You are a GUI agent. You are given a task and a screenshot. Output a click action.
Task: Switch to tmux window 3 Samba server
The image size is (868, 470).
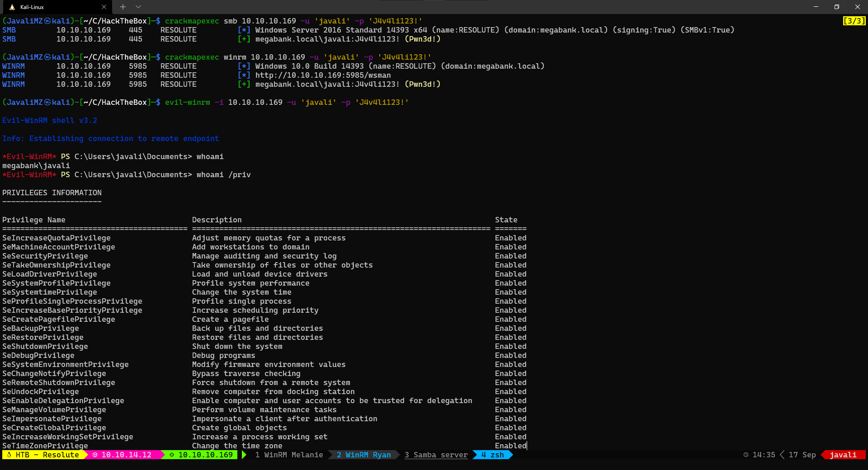pos(436,455)
